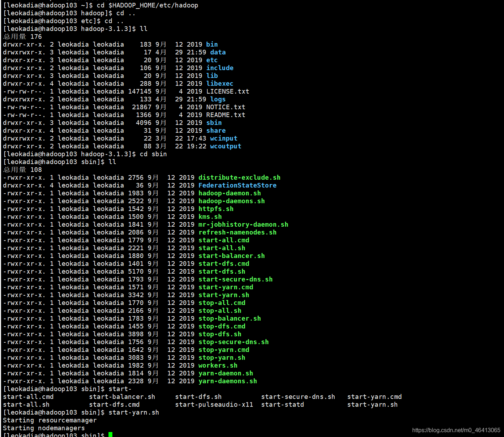Click stop-balancer.sh file name
This screenshot has width=504, height=437.
230,318
